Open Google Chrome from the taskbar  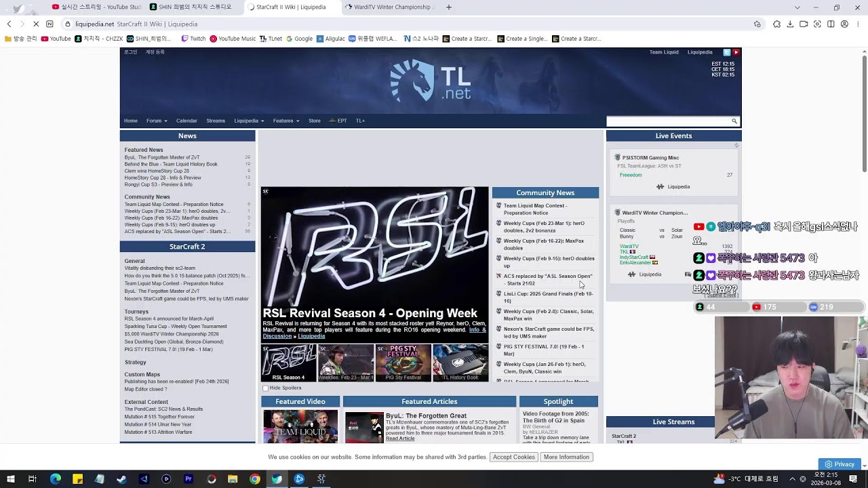tap(255, 479)
